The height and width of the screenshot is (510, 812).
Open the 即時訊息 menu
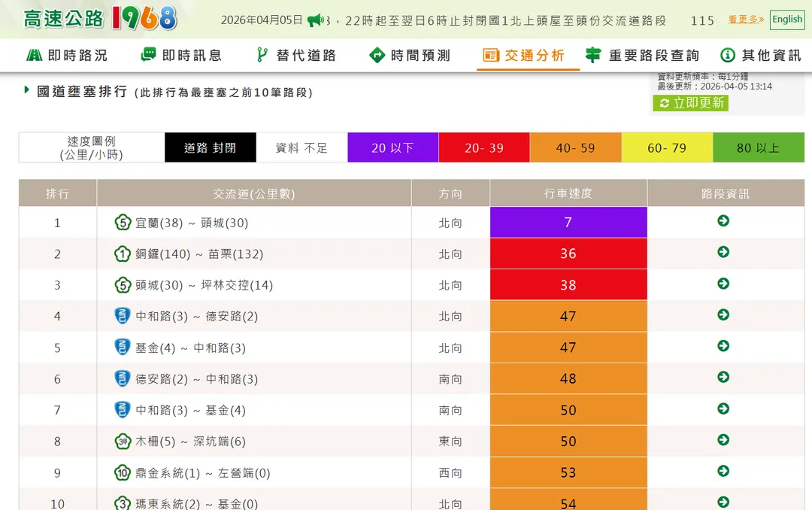(181, 55)
